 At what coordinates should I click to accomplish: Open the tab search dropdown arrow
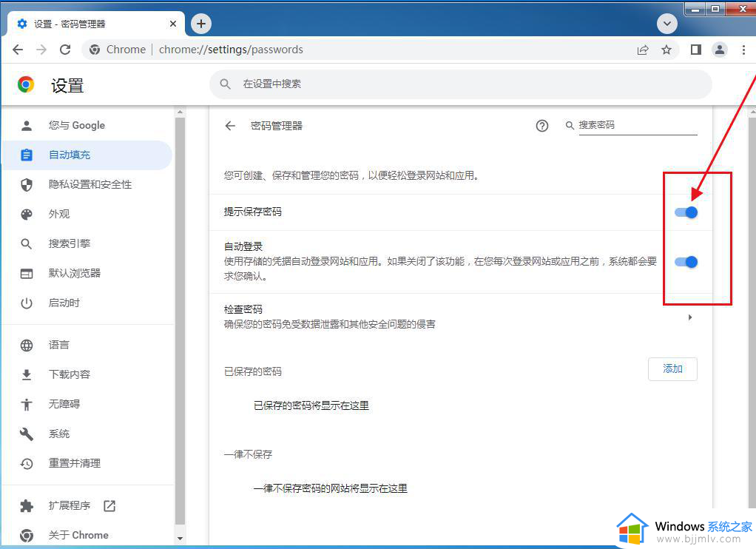click(667, 24)
